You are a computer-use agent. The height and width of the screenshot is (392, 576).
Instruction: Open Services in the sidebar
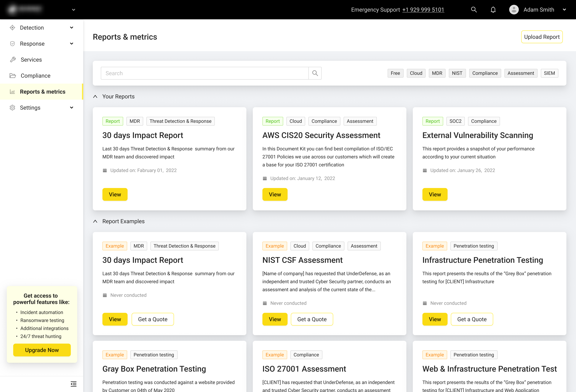point(41,60)
